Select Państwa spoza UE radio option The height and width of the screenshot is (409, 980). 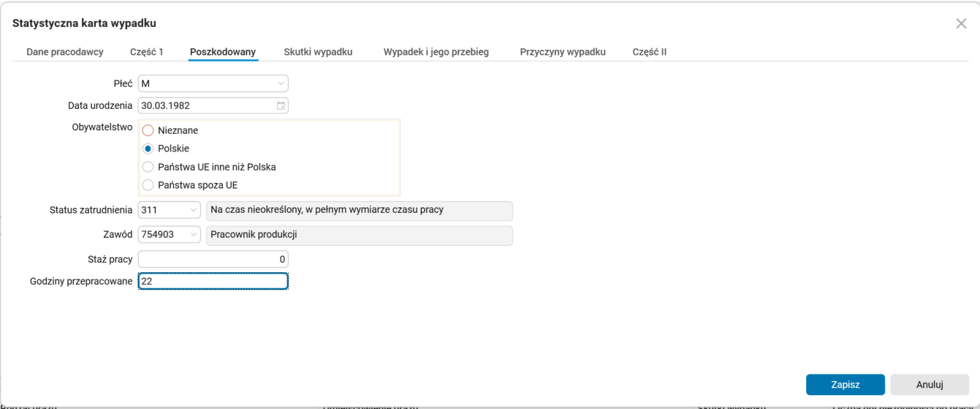148,185
